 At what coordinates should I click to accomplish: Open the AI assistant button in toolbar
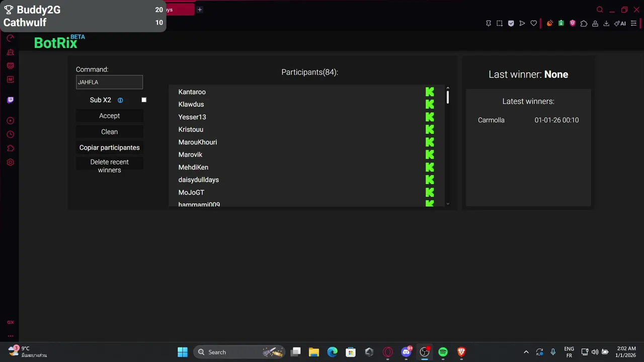[x=620, y=23]
